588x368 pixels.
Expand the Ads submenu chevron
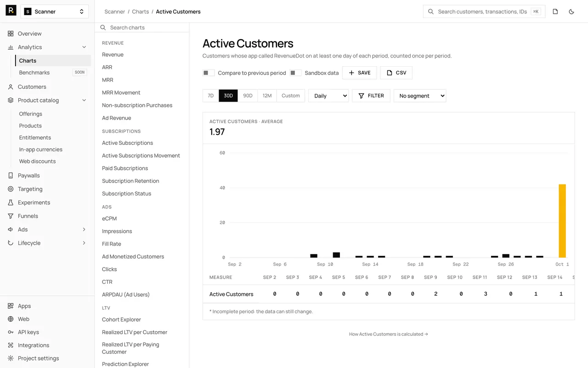[84, 230]
